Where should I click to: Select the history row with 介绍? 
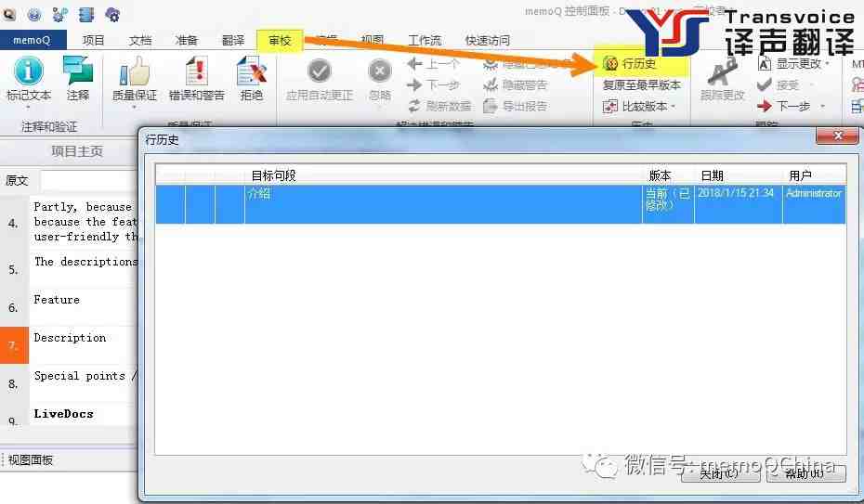click(x=501, y=205)
